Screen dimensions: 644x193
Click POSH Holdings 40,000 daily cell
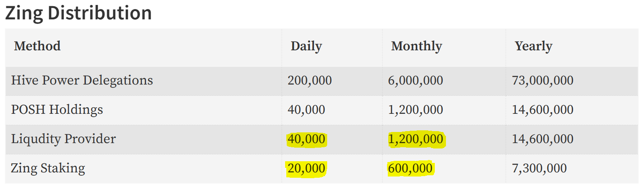(306, 110)
